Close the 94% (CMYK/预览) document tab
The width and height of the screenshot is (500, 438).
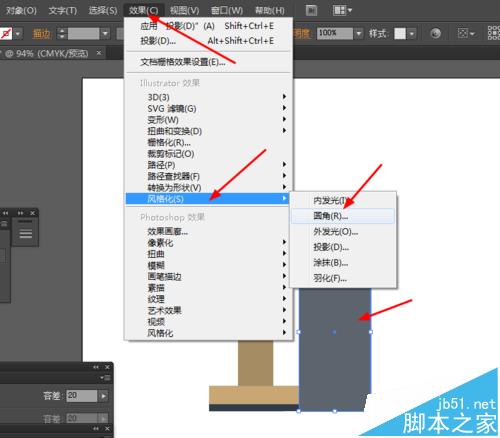pyautogui.click(x=99, y=53)
